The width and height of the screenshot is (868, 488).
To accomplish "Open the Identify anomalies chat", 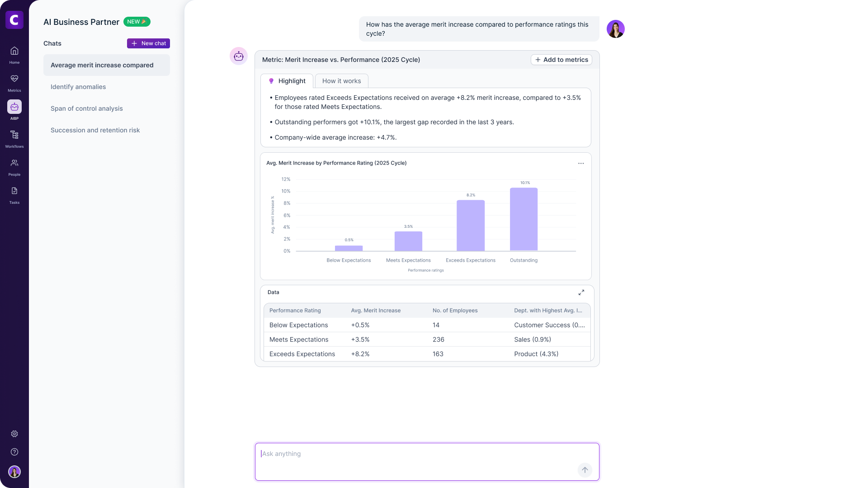I will point(78,87).
